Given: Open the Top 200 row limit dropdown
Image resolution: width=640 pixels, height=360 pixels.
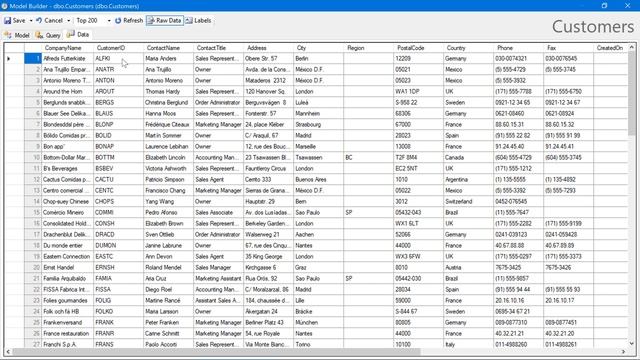Looking at the screenshot, I should pos(109,20).
